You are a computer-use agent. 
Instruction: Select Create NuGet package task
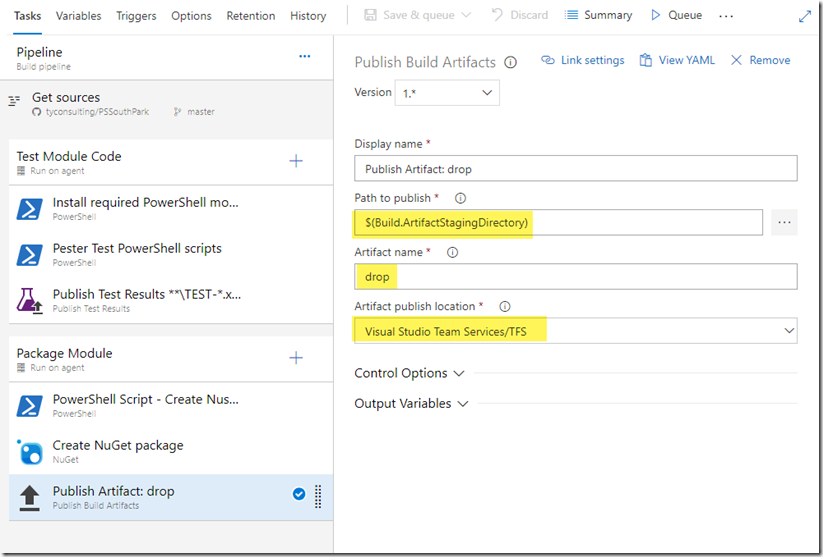coord(171,451)
